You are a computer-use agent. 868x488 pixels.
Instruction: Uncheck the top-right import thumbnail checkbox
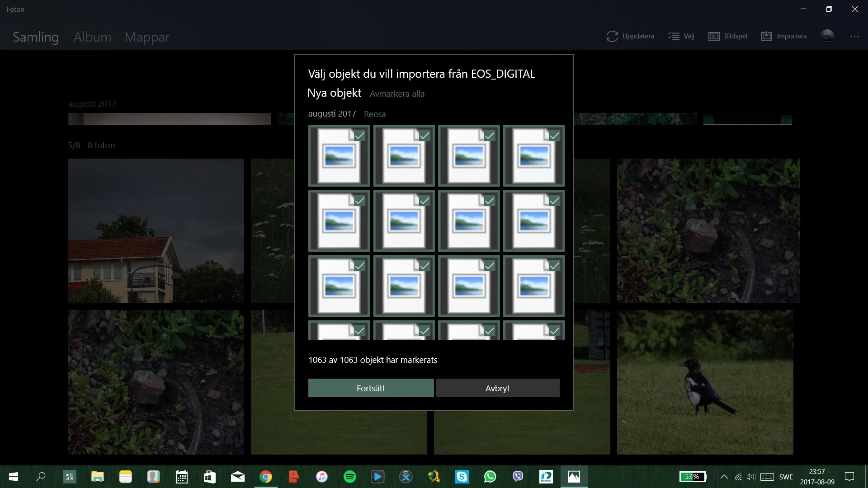click(x=555, y=136)
